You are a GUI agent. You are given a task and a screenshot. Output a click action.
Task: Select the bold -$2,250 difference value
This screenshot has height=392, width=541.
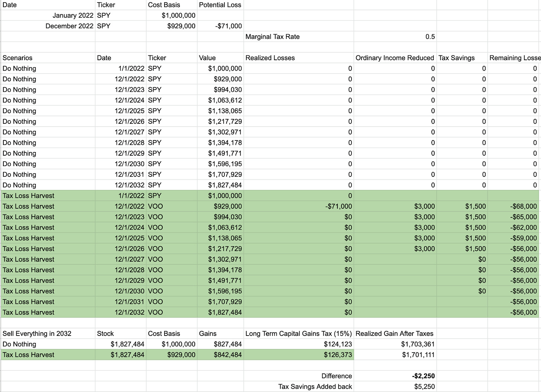[x=395, y=376]
